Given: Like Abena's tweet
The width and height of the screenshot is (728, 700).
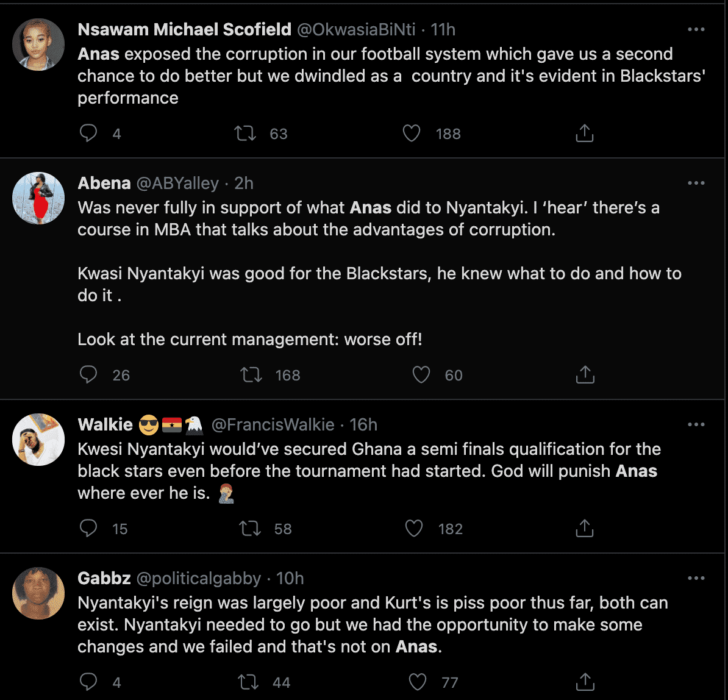Looking at the screenshot, I should pyautogui.click(x=421, y=374).
